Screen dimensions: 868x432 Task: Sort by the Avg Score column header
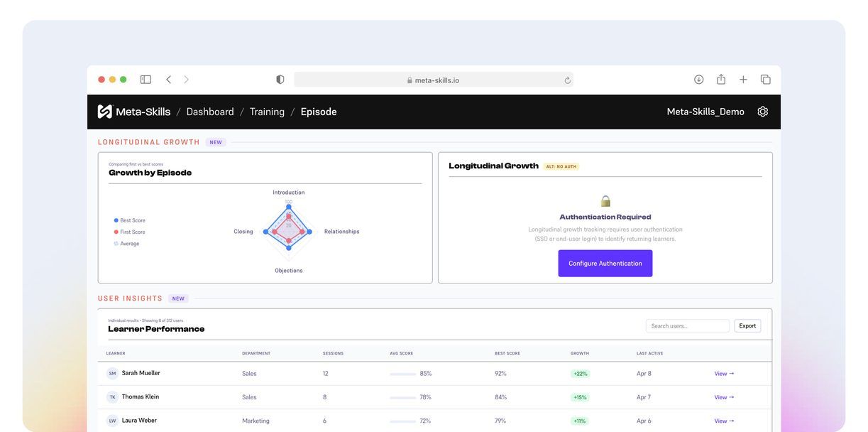[x=402, y=353]
